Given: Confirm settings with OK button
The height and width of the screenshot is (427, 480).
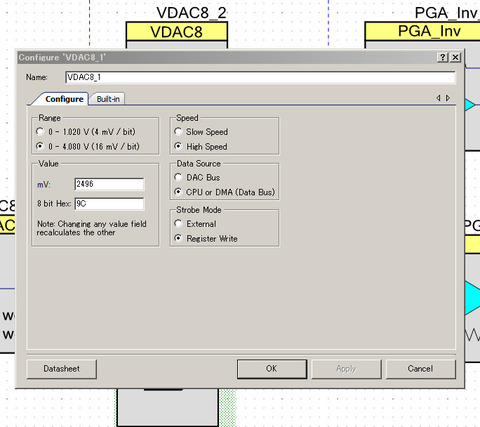Looking at the screenshot, I should pyautogui.click(x=272, y=369).
